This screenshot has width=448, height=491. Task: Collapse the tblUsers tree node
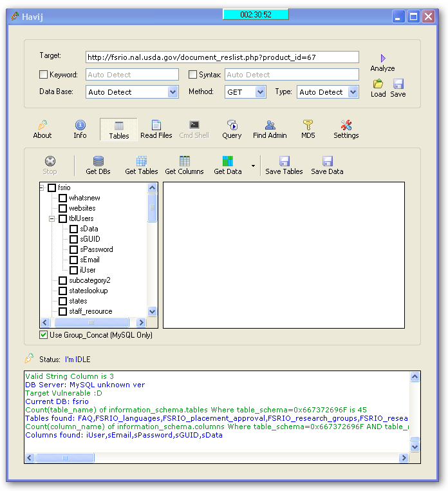(52, 218)
